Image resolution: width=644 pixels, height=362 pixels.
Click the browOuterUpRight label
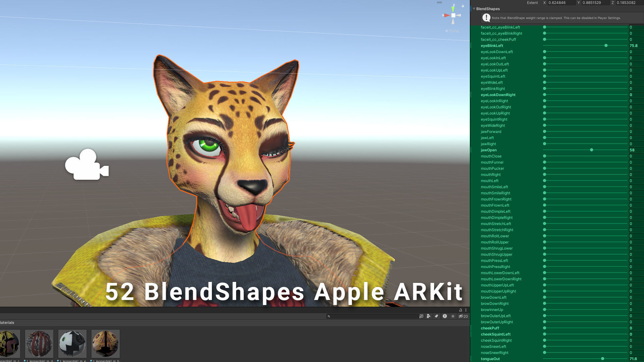(497, 322)
